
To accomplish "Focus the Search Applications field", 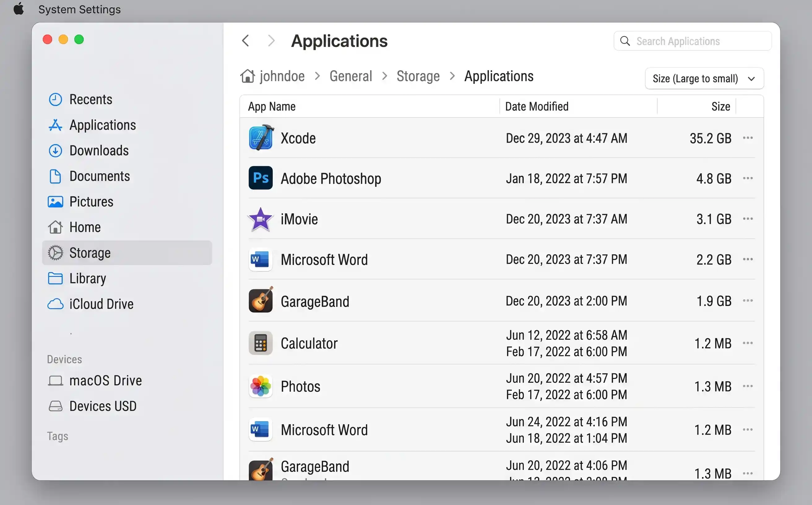I will coord(693,41).
